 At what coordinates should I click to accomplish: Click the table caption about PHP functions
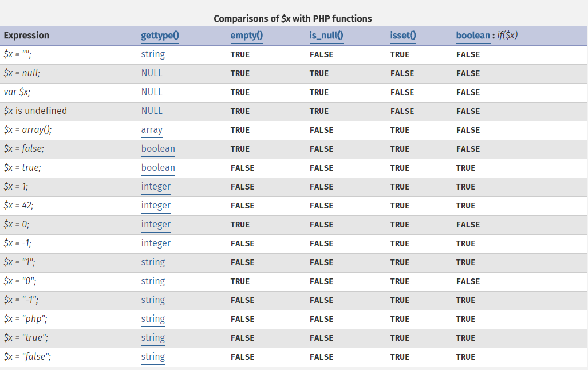click(293, 18)
